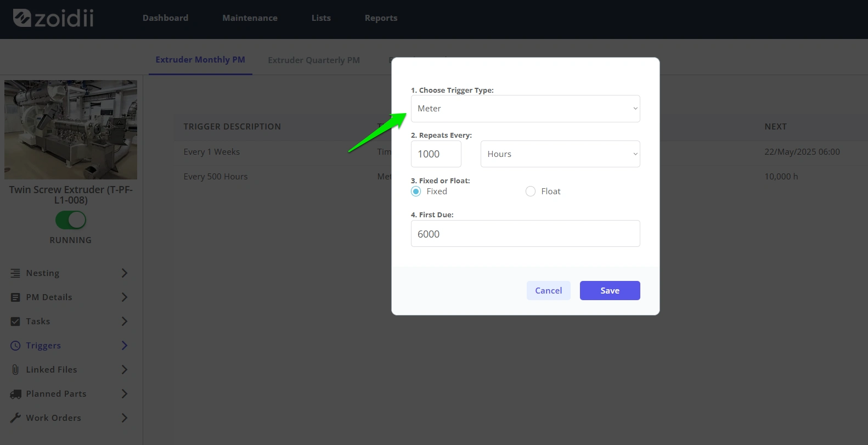Click the Triggers clock icon
Viewport: 868px width, 445px height.
click(15, 346)
